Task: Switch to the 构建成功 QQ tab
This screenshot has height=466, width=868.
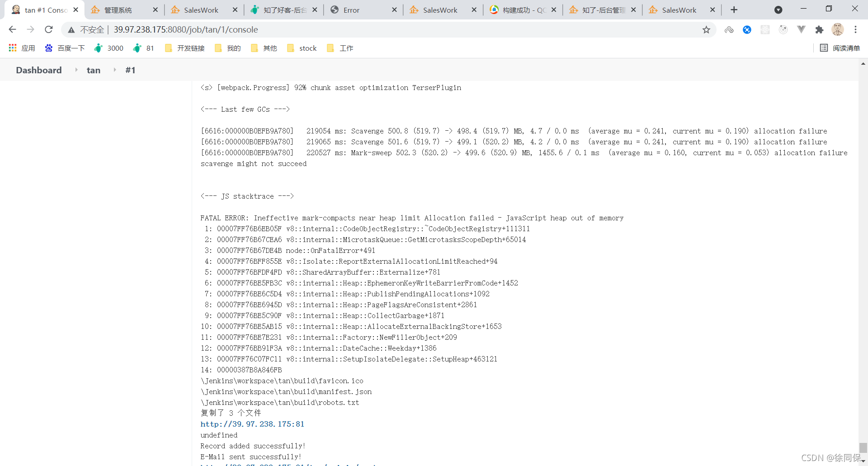Action: click(x=520, y=9)
